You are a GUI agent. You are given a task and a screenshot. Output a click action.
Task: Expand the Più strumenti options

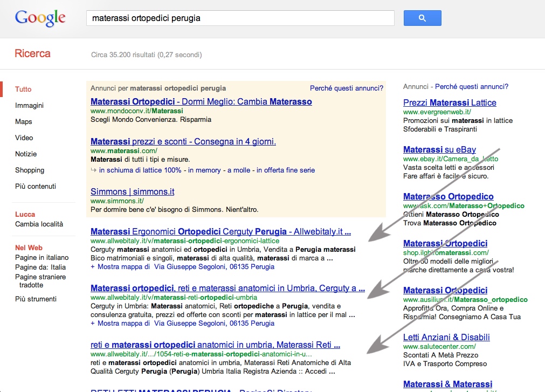coord(36,299)
